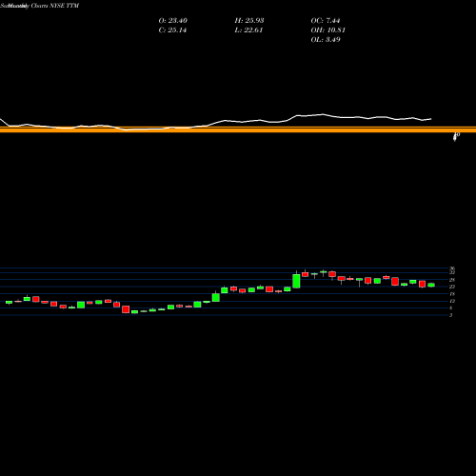This screenshot has width=476, height=476.
Task: Click the white indicator line above the orange band
Action: coord(216,123)
